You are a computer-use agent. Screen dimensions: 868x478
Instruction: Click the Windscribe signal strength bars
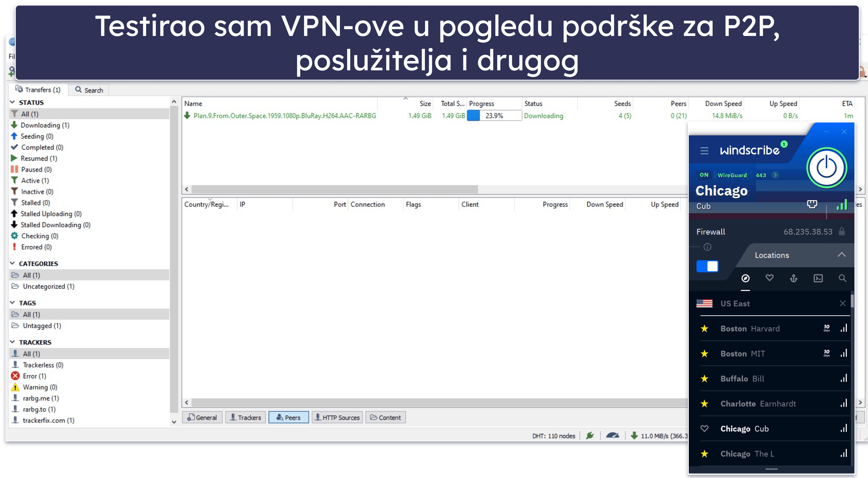click(841, 205)
